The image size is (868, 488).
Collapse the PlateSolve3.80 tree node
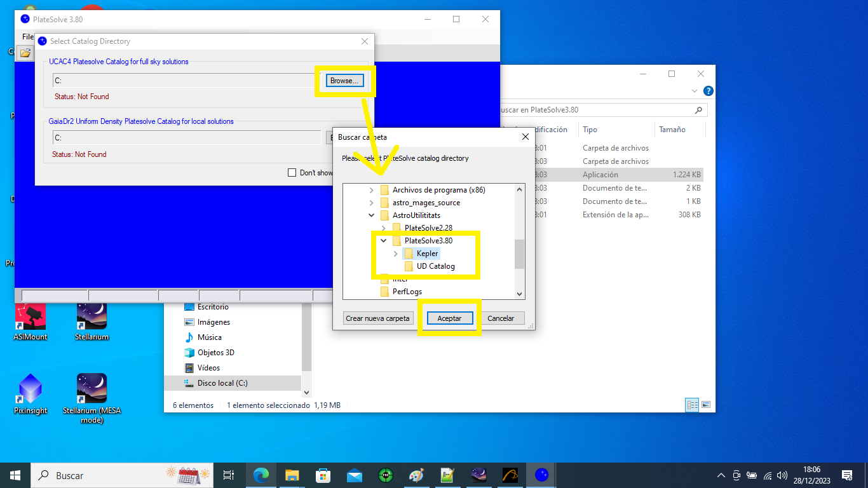(x=384, y=241)
